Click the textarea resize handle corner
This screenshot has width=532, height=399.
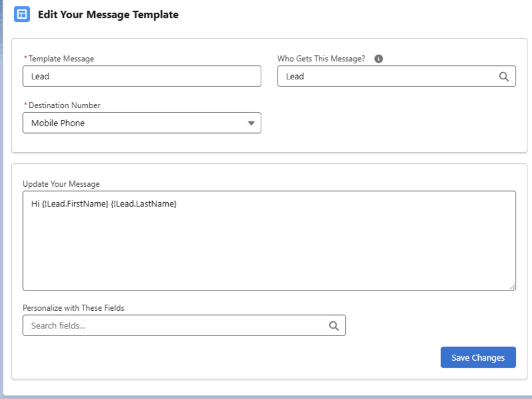click(512, 287)
